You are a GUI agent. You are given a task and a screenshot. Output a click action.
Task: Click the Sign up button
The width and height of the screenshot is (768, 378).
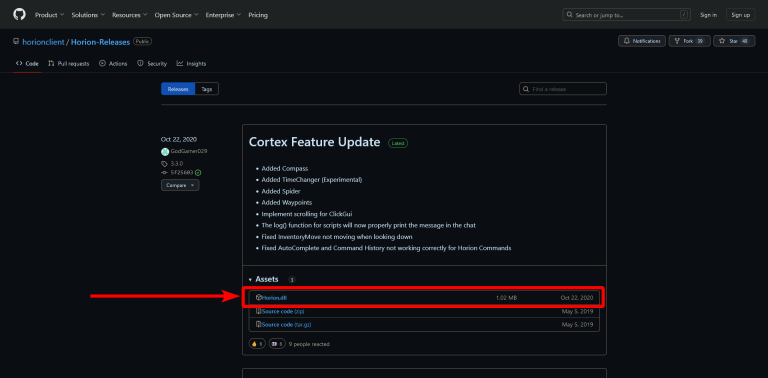[740, 15]
